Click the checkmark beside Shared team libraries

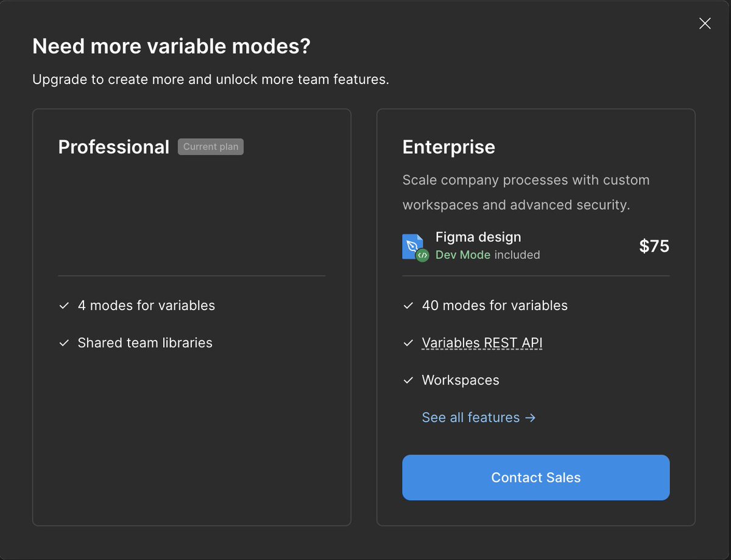[64, 344]
